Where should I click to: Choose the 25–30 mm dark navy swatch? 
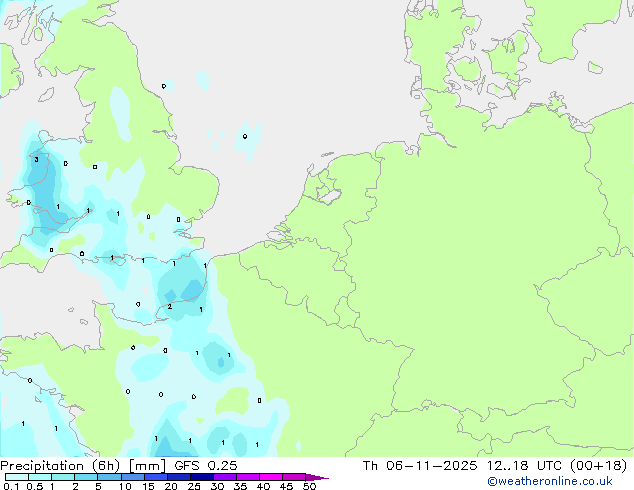click(x=201, y=477)
